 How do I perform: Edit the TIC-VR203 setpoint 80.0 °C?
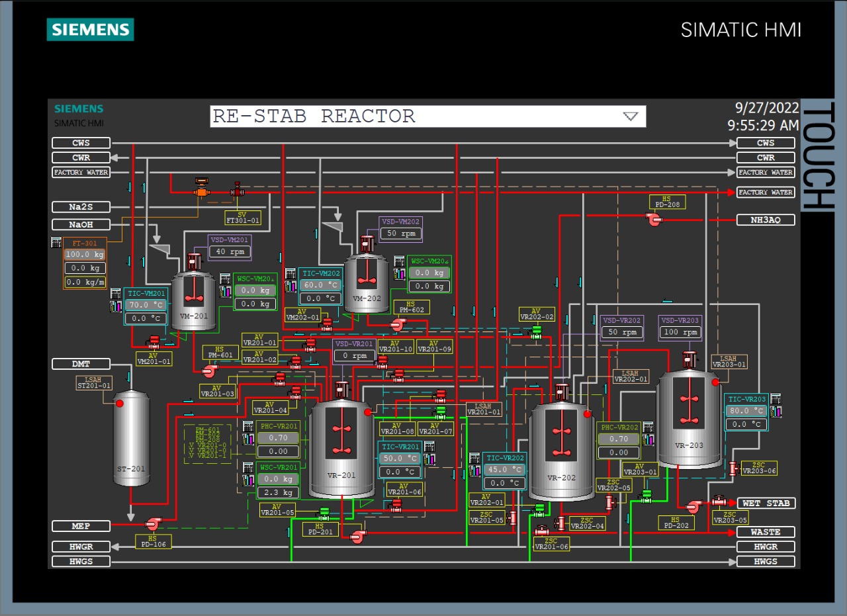746,411
